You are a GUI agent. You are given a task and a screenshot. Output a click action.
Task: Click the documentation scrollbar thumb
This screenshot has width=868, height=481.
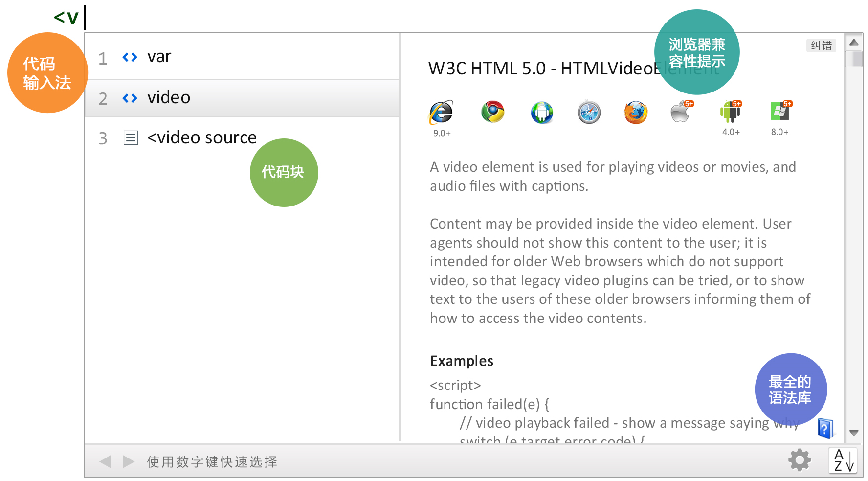[854, 59]
